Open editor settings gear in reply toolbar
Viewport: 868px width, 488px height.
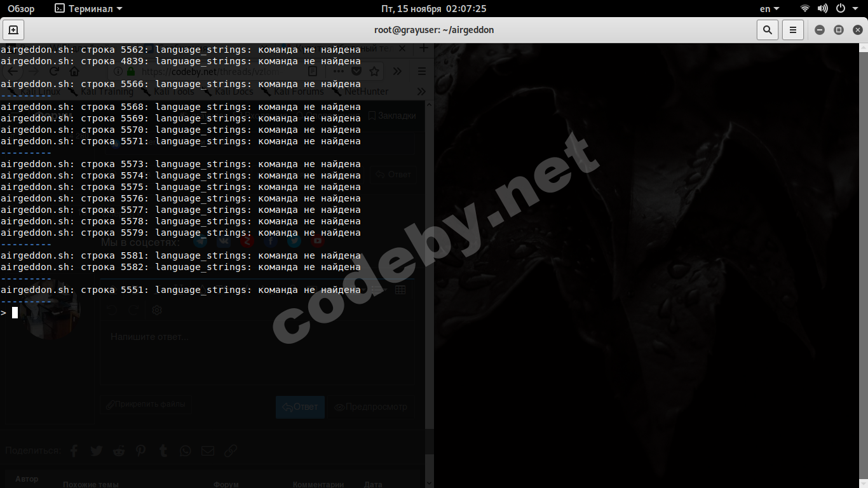pyautogui.click(x=157, y=310)
